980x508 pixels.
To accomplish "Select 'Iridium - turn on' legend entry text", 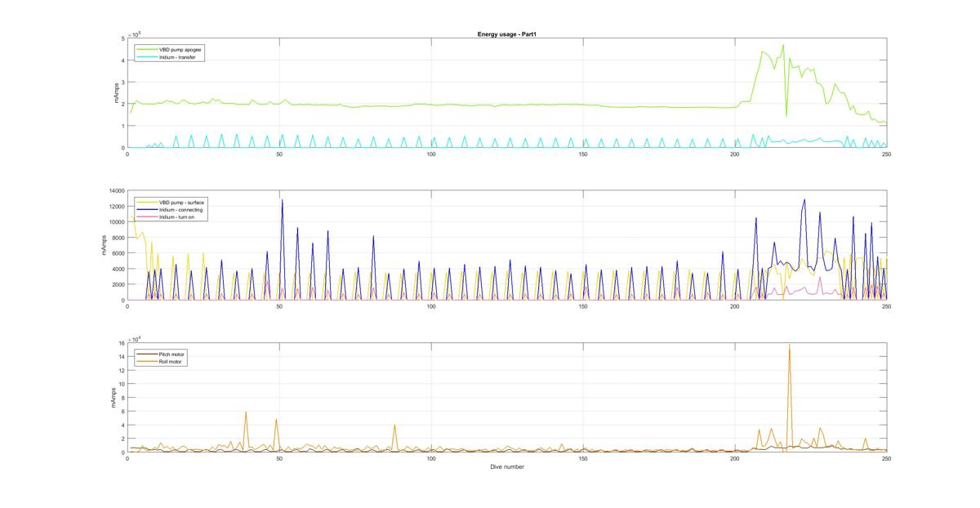I will (x=178, y=217).
